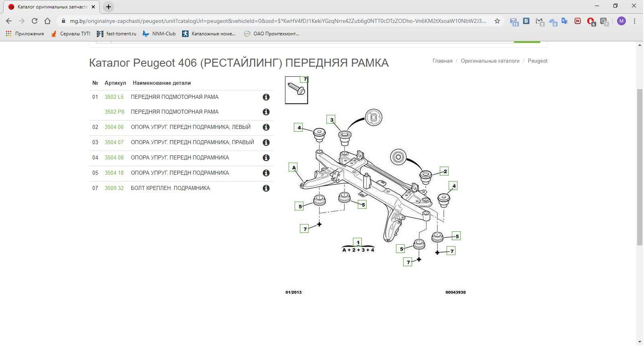Open article 3502 L5 link
The image size is (644, 355).
pyautogui.click(x=114, y=97)
